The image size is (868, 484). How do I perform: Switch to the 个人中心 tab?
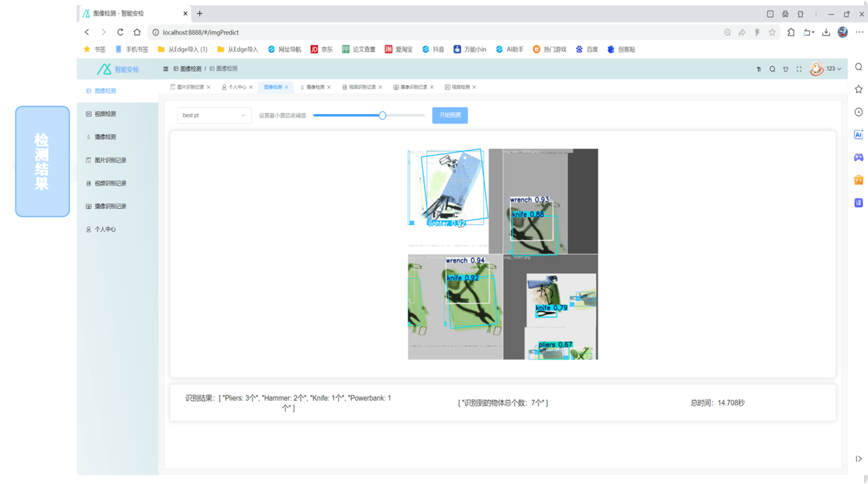click(237, 87)
